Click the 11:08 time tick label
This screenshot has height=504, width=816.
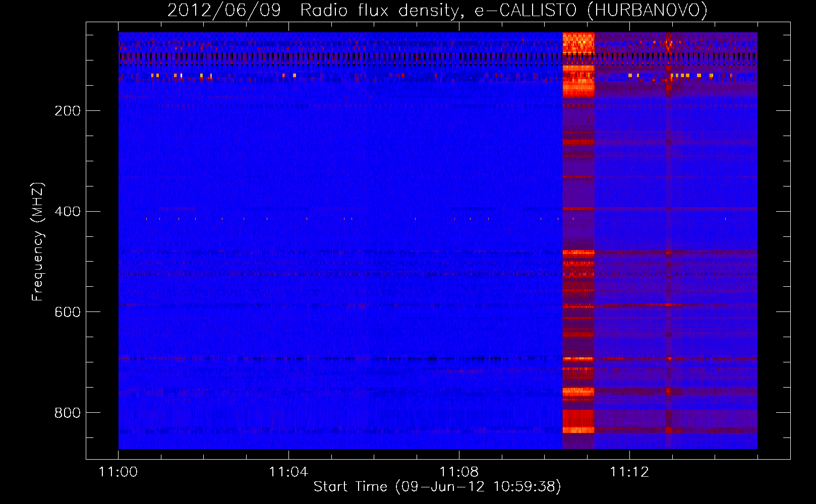459,472
